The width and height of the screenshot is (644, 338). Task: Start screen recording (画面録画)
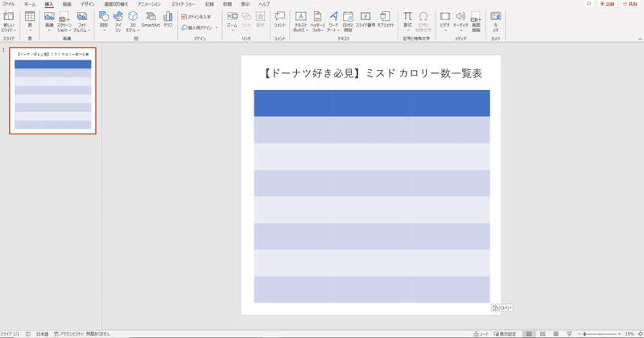point(476,22)
